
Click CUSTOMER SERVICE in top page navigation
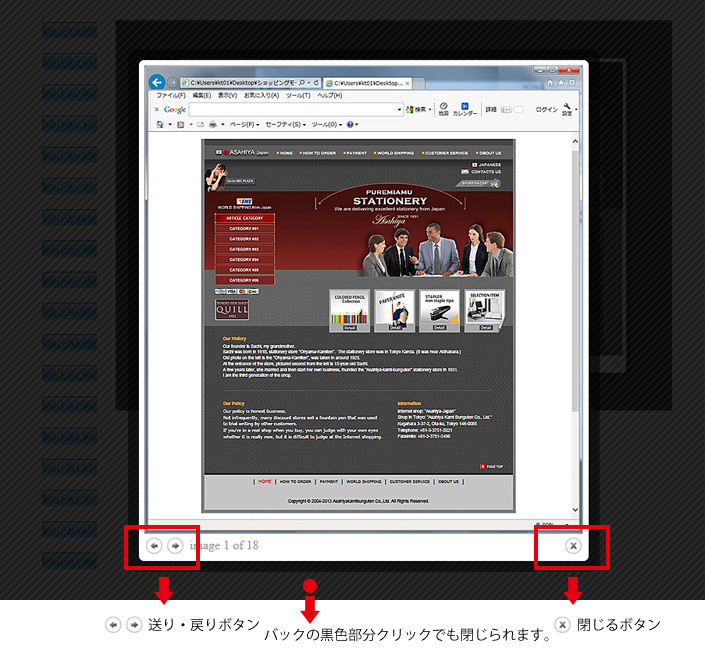(445, 153)
